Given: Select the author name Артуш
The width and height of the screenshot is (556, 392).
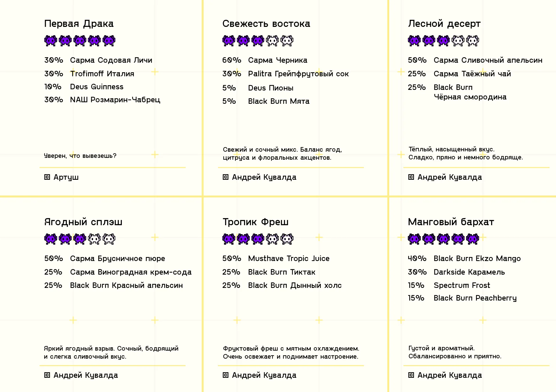Looking at the screenshot, I should point(66,177).
